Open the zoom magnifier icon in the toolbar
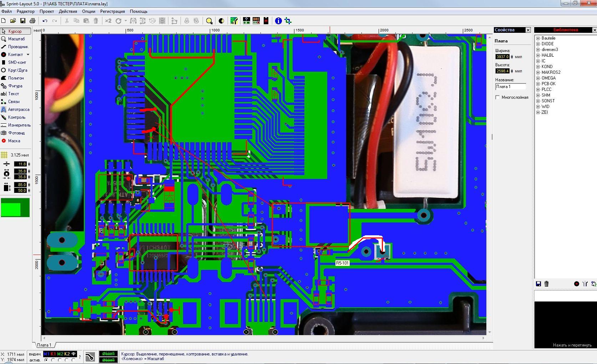 [x=209, y=21]
